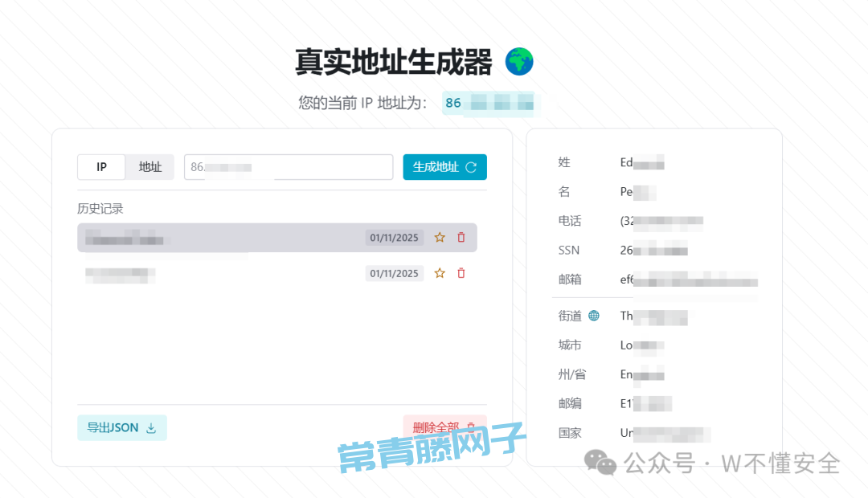The width and height of the screenshot is (868, 498).
Task: Click the 删除全部 button
Action: (x=444, y=427)
